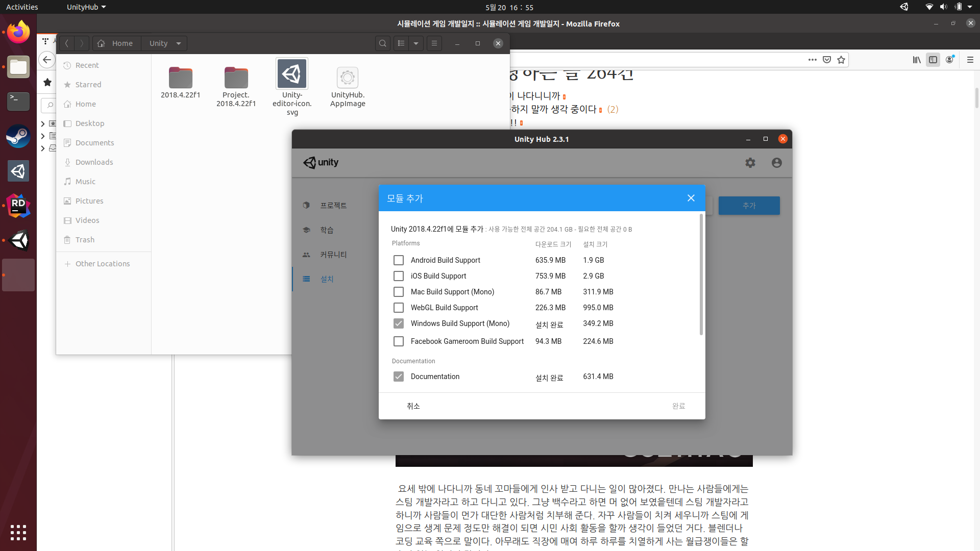The image size is (980, 551).
Task: Click 완료 button in dialog
Action: pyautogui.click(x=678, y=406)
